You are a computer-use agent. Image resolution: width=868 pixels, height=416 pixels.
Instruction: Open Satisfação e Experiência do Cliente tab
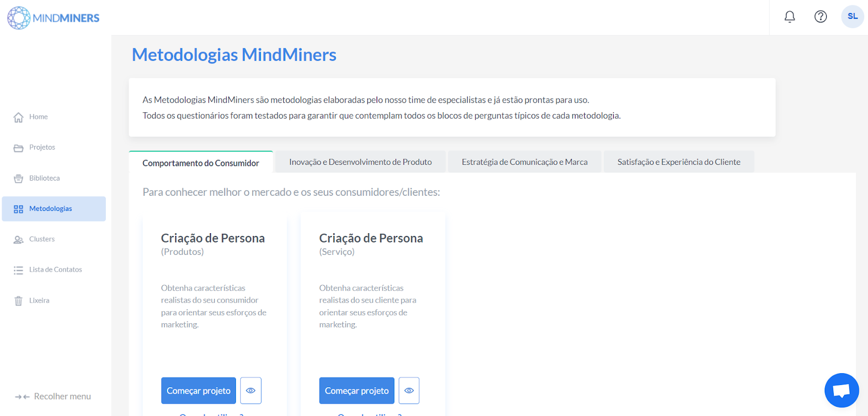pos(679,162)
